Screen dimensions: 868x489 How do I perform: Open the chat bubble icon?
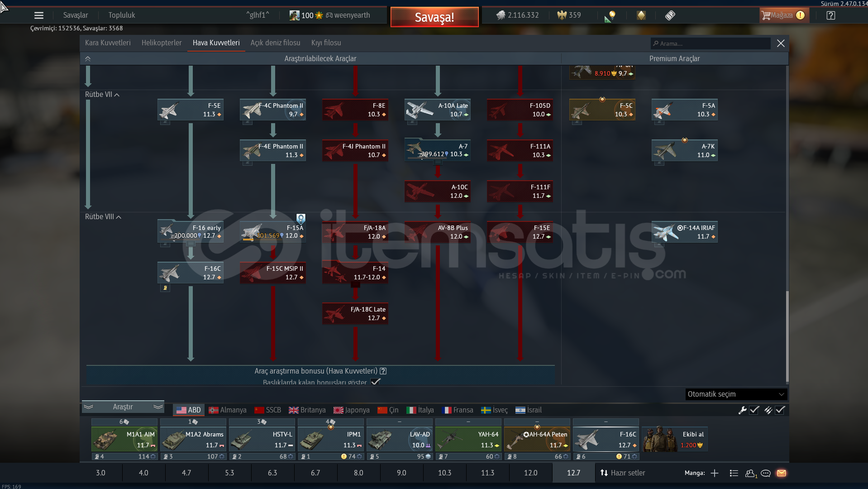[x=766, y=473]
